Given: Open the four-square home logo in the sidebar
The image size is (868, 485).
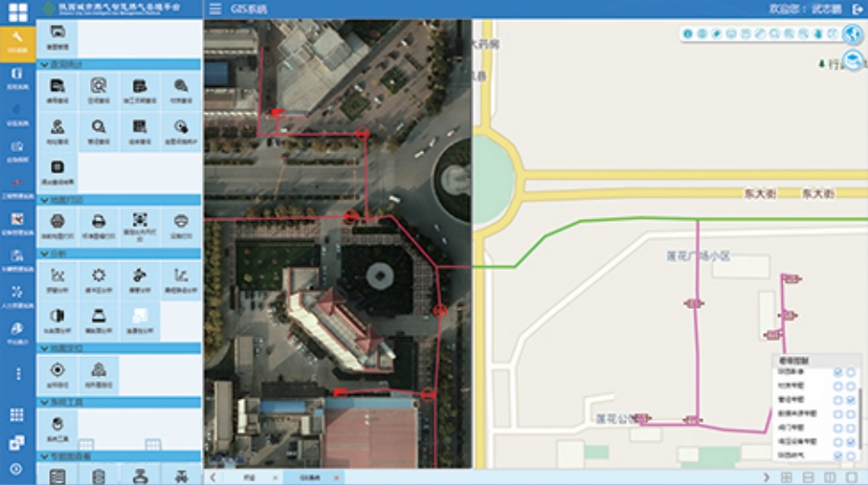Looking at the screenshot, I should (18, 12).
